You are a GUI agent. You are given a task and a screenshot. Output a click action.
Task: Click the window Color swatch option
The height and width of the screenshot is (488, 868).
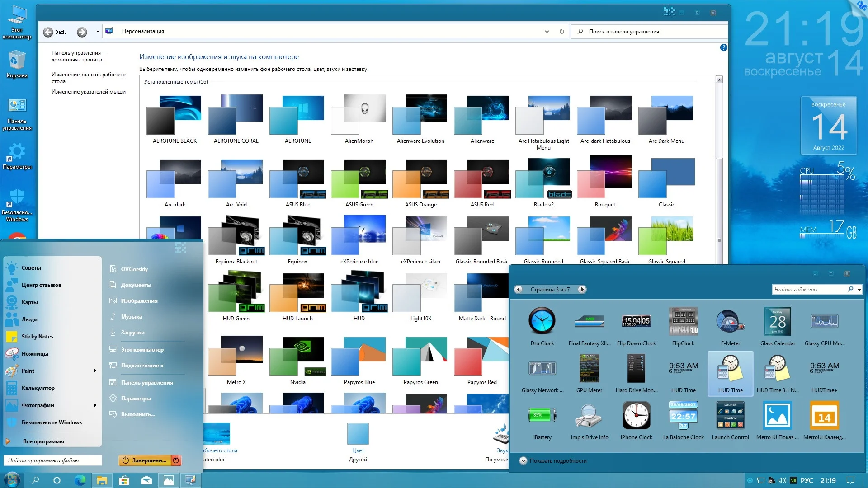pyautogui.click(x=358, y=434)
